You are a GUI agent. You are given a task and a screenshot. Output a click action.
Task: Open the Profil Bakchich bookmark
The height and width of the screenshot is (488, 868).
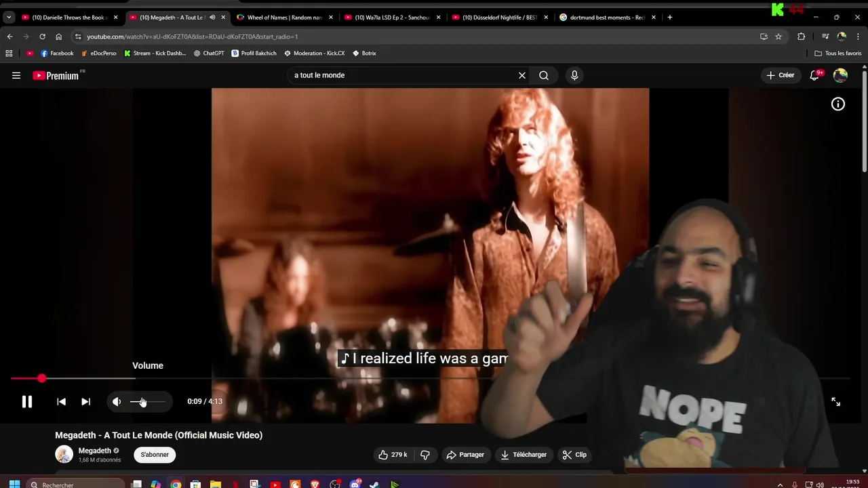click(254, 53)
